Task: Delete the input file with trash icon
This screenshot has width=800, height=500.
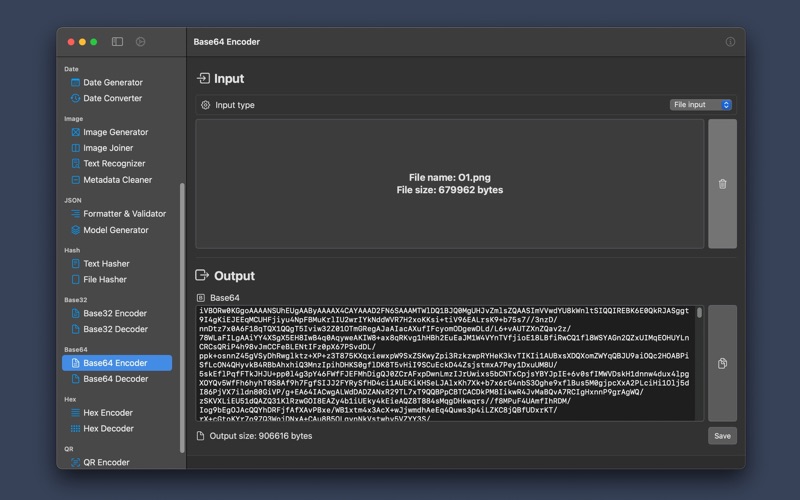Action: 722,184
